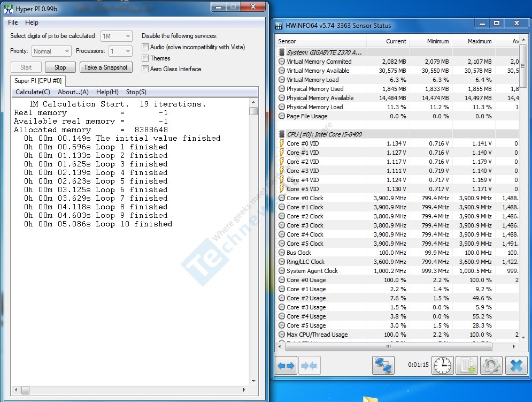Viewport: 532px width, 402px height.
Task: Click Super PI horizontal scroll right arrow
Action: [244, 390]
